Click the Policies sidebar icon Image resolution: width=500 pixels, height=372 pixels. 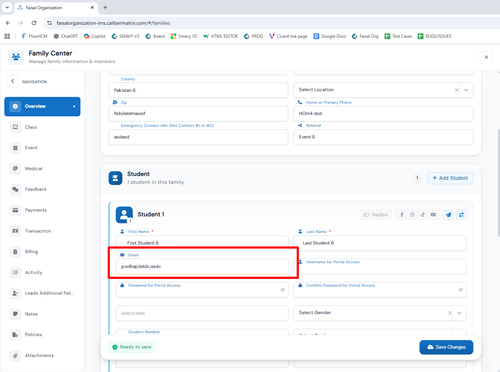(x=15, y=334)
